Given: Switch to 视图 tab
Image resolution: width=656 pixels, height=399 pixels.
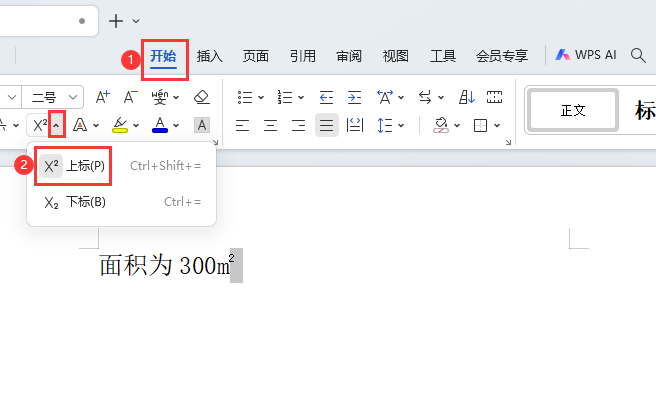Looking at the screenshot, I should [395, 56].
